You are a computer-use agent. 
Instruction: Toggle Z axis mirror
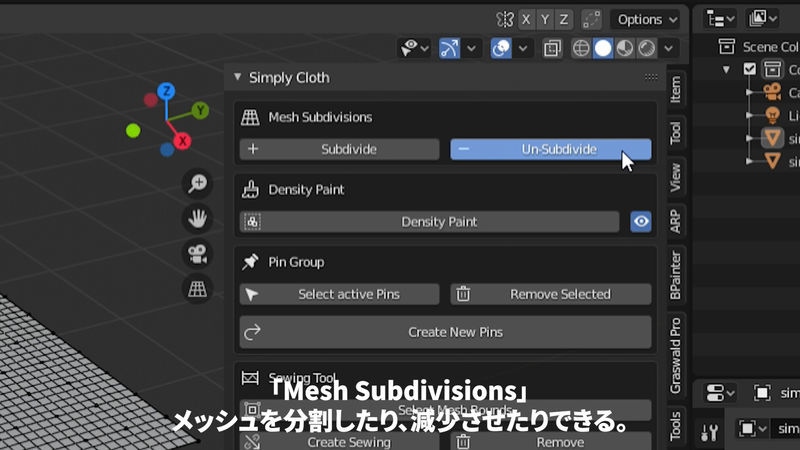pyautogui.click(x=564, y=20)
